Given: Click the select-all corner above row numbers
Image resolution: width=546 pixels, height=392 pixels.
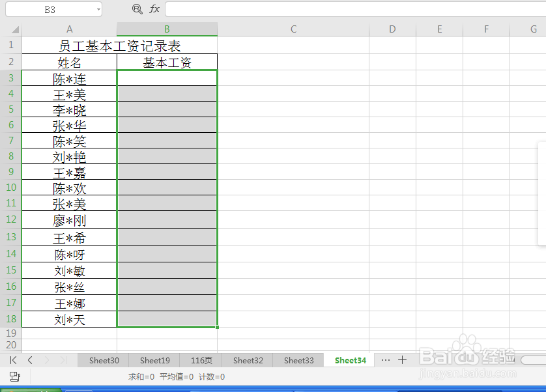Looking at the screenshot, I should (14, 29).
